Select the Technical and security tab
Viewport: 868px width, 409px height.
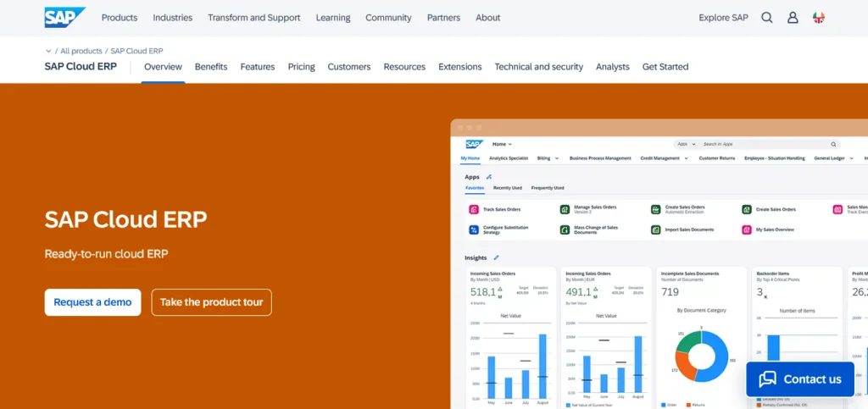[538, 67]
